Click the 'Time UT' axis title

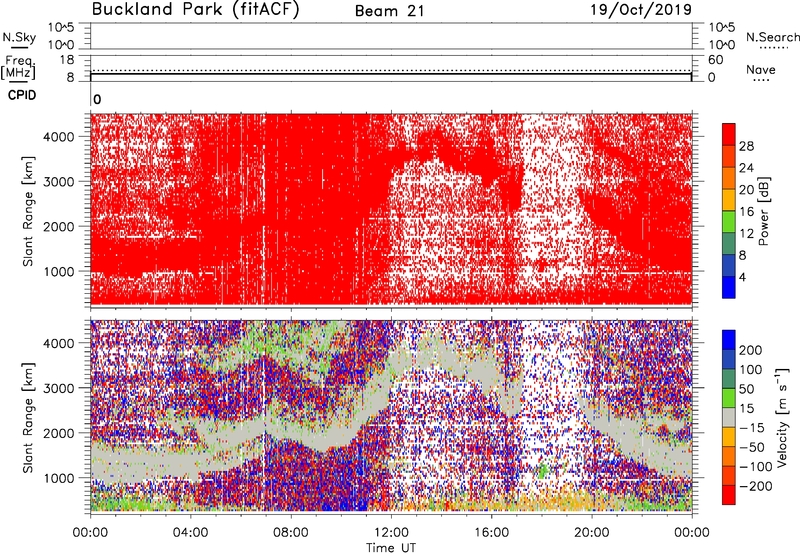pos(391,548)
